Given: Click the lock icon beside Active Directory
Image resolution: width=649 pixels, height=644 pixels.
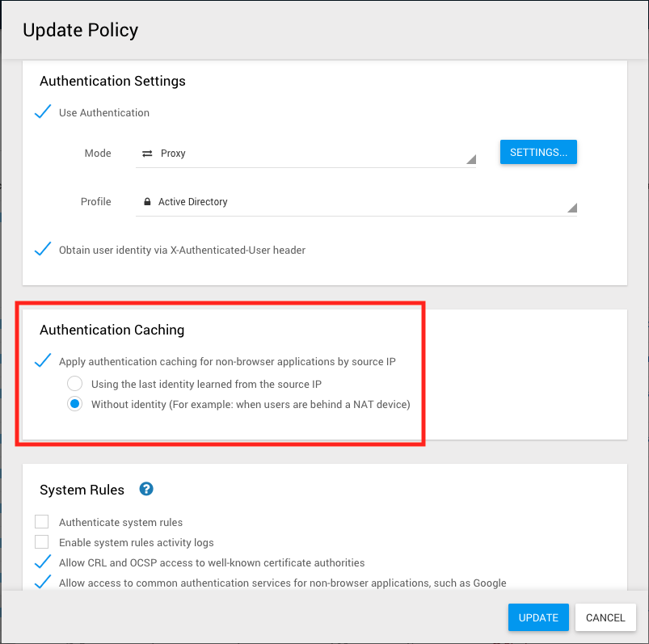Looking at the screenshot, I should pos(147,202).
